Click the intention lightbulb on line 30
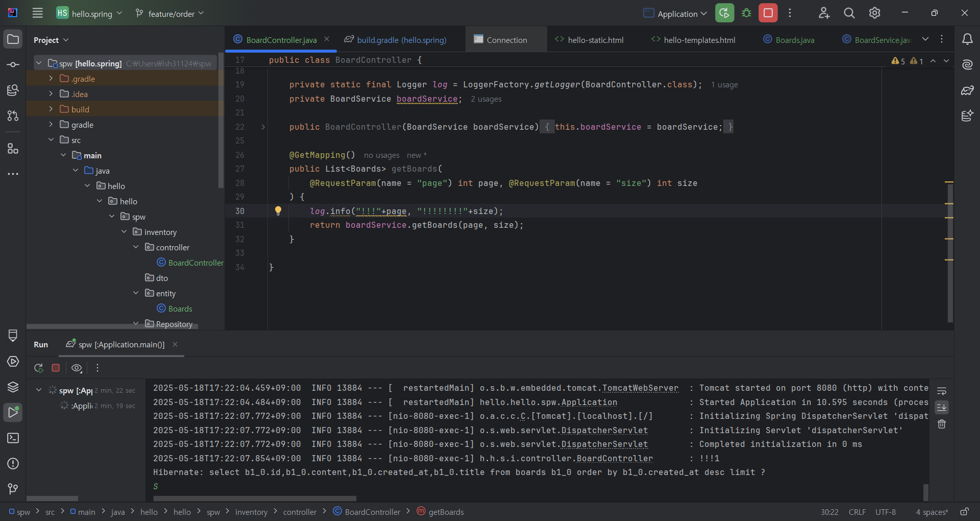 pyautogui.click(x=278, y=211)
